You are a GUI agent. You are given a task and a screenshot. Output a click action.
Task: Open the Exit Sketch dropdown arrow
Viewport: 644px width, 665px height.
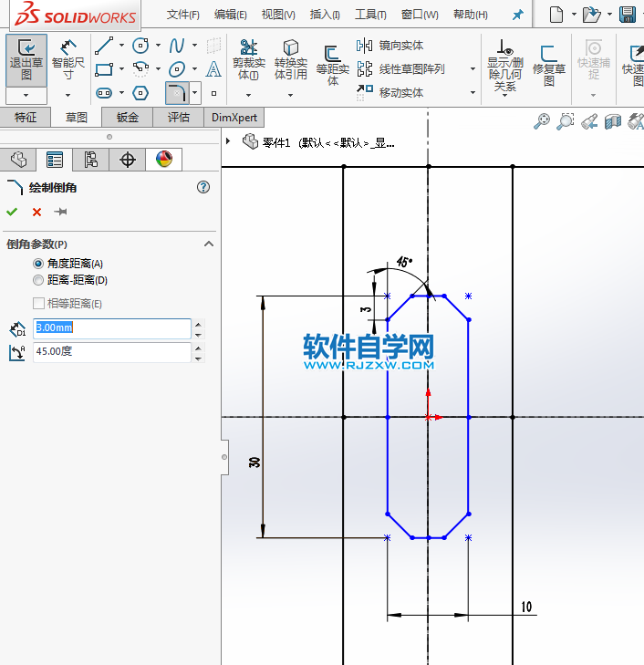coord(26,96)
